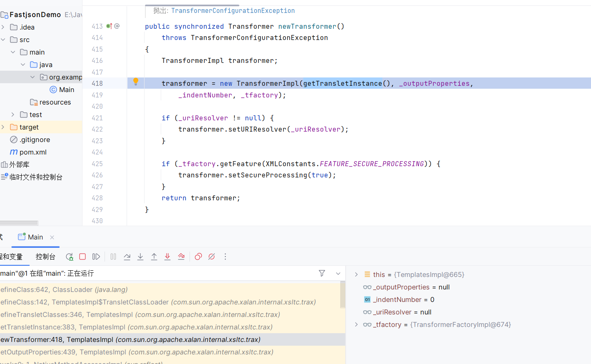Toggle the Mute Breakpoints icon
The image size is (591, 364).
coord(212,257)
